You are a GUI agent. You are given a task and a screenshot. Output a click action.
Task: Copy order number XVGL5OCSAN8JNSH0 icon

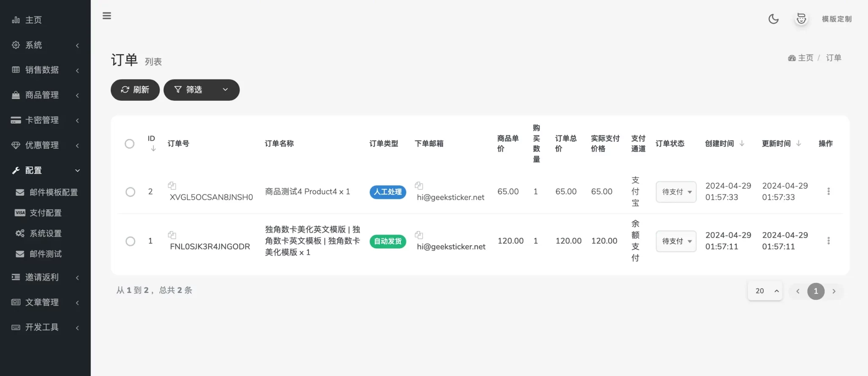pyautogui.click(x=172, y=185)
